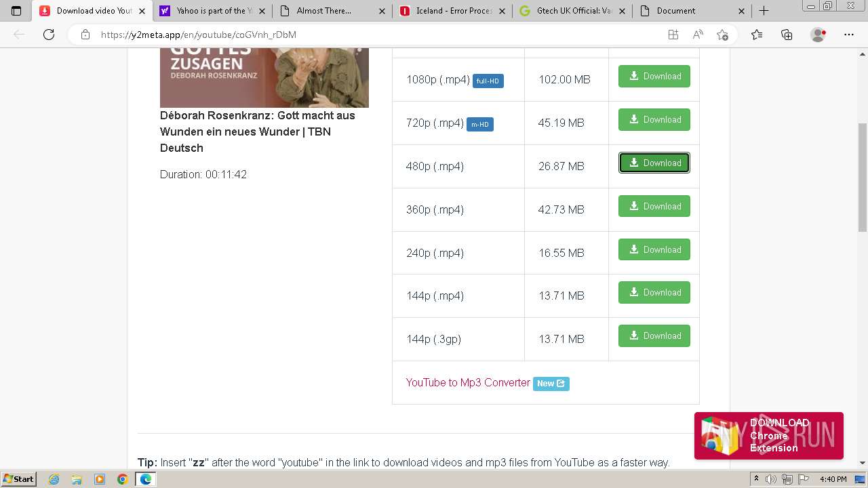Image resolution: width=868 pixels, height=488 pixels.
Task: Download the 240p mp4 video
Action: (654, 249)
